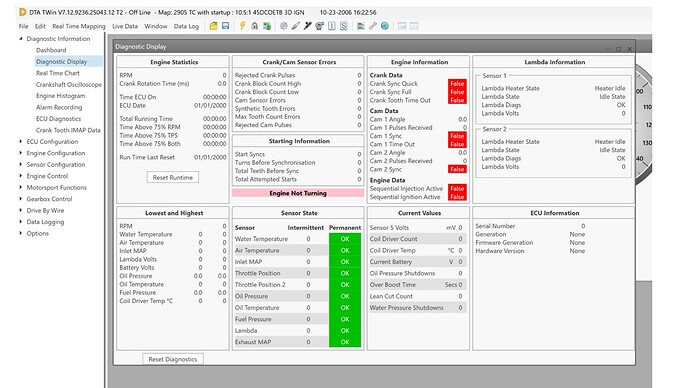Expand the Gearbox Control tree arrow
The image size is (690, 388).
(x=21, y=199)
